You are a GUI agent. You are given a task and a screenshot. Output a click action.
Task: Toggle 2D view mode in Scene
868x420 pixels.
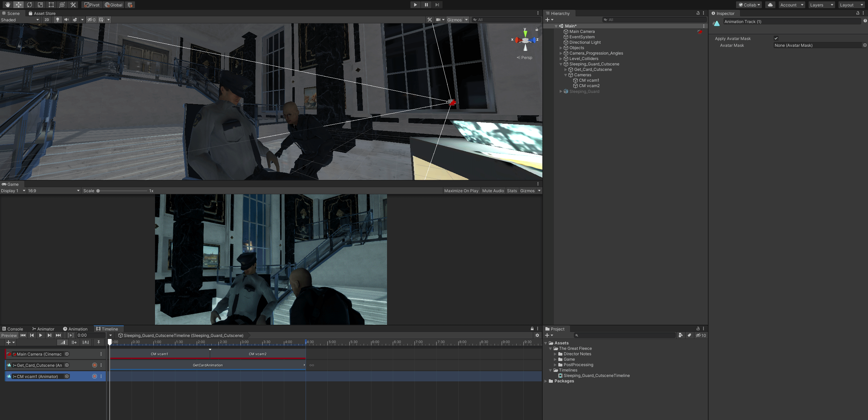tap(47, 20)
